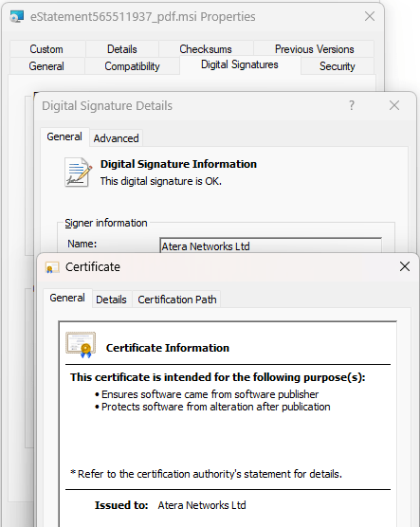Open the certificate Details tab

[x=111, y=300]
